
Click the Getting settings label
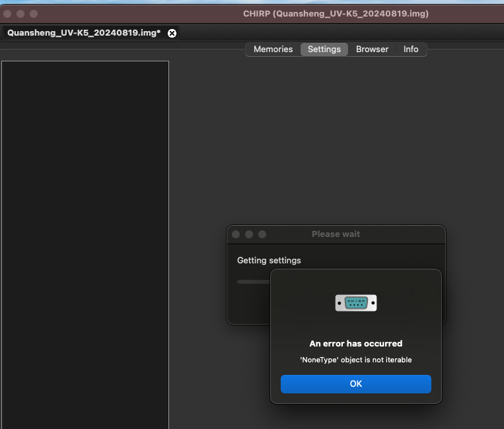point(269,261)
